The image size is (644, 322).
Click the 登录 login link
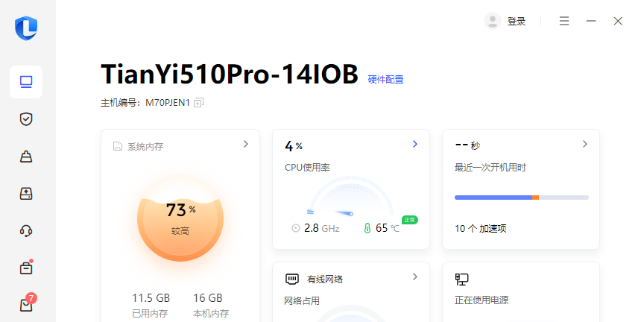coord(517,22)
